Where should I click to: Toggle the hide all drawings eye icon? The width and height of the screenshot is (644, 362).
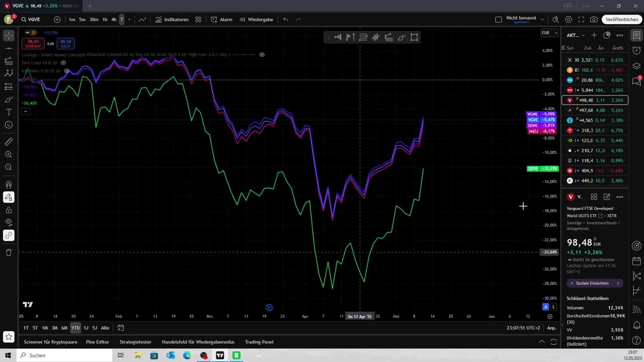click(x=9, y=222)
